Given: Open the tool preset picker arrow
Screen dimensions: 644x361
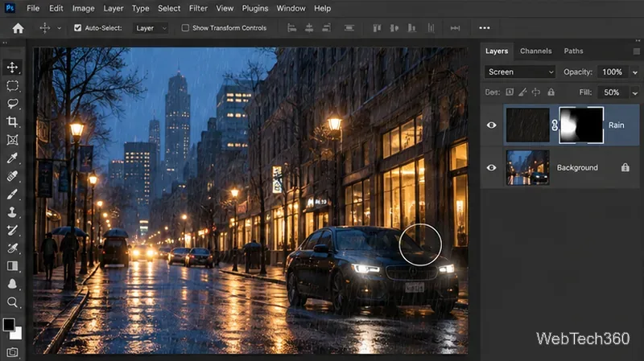Looking at the screenshot, I should (59, 28).
